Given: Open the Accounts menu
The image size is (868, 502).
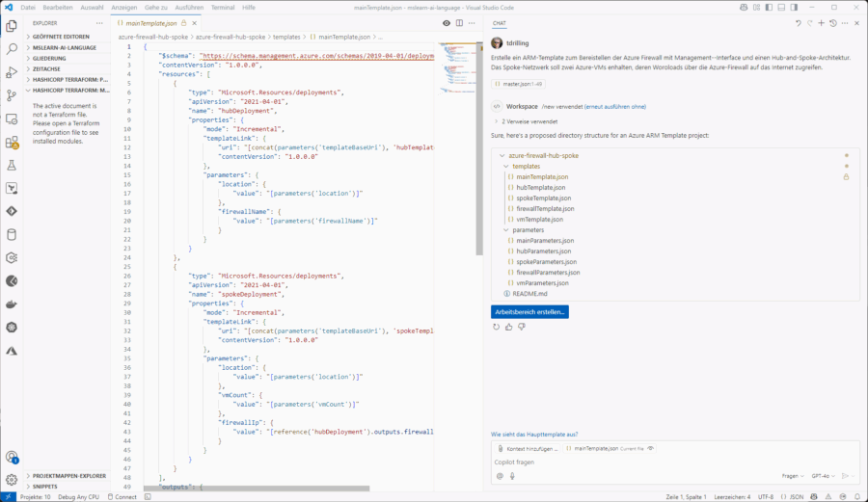Looking at the screenshot, I should 12,458.
